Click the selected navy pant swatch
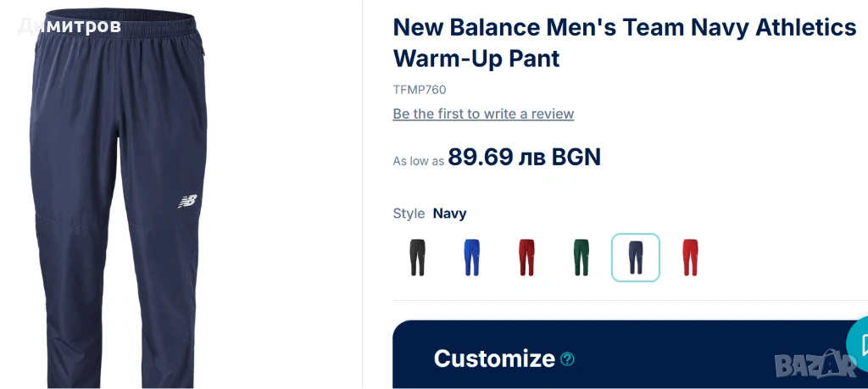The image size is (868, 389). 636,258
